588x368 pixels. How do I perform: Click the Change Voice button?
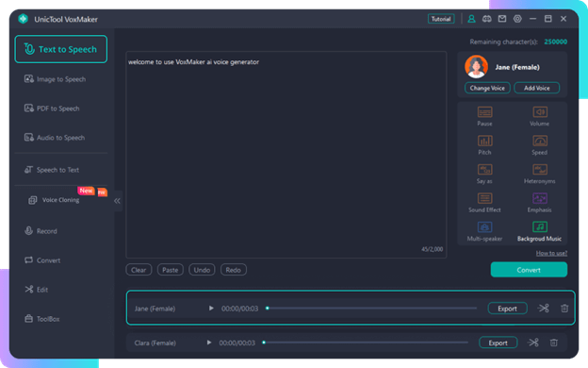click(x=487, y=88)
